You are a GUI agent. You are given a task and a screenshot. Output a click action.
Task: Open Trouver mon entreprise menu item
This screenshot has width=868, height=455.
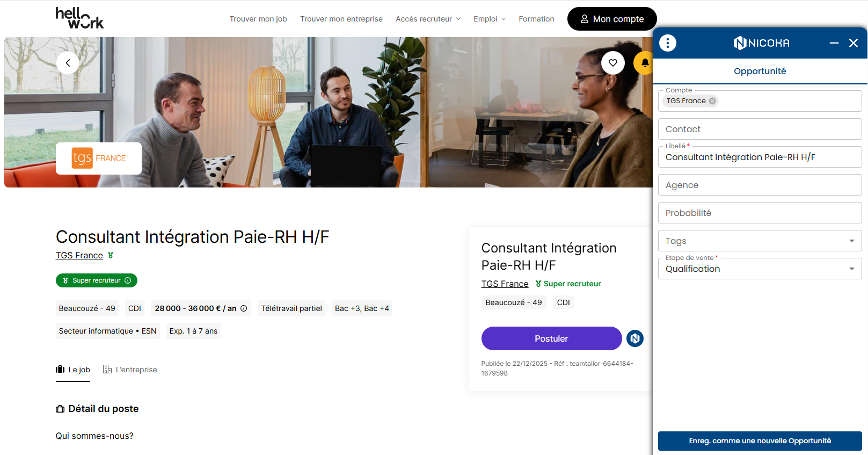coord(341,19)
